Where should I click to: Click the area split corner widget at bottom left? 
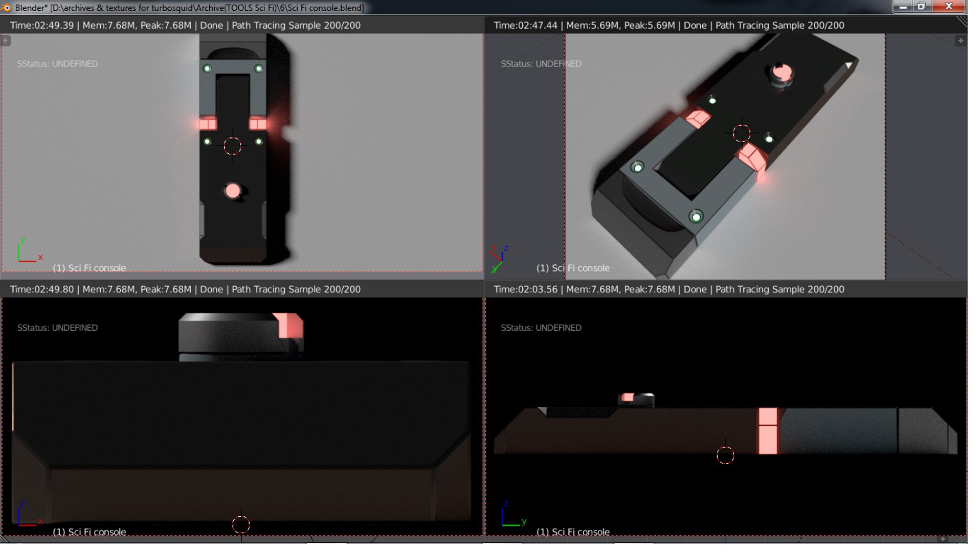pos(5,539)
